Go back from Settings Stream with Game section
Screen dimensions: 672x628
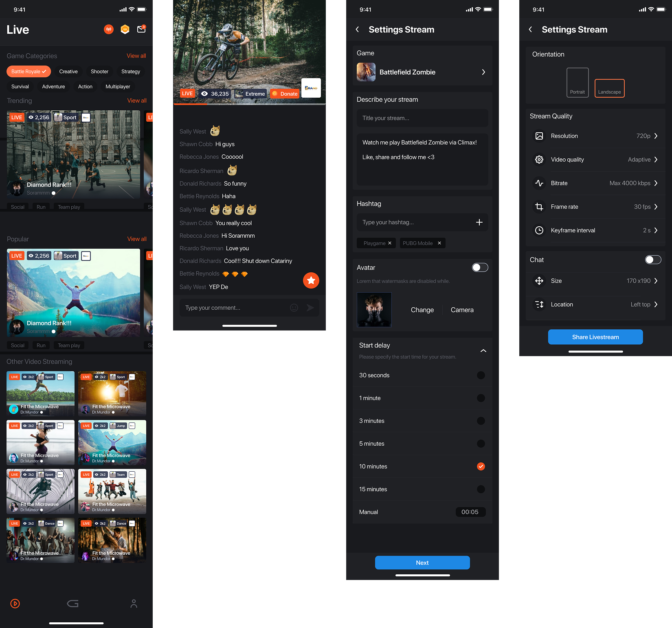[x=358, y=29]
